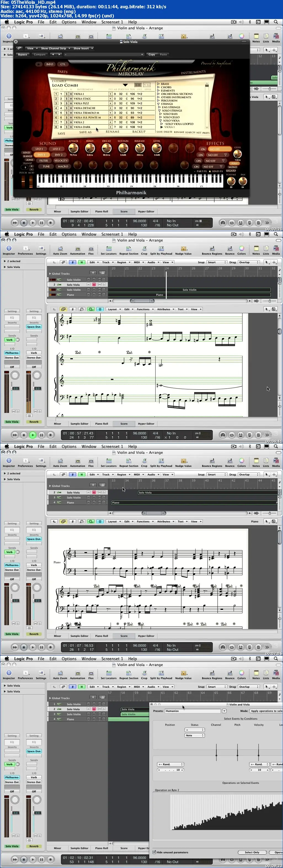Open the Options menu above the Philharmonik plugin
283x868 pixels.
click(x=69, y=22)
